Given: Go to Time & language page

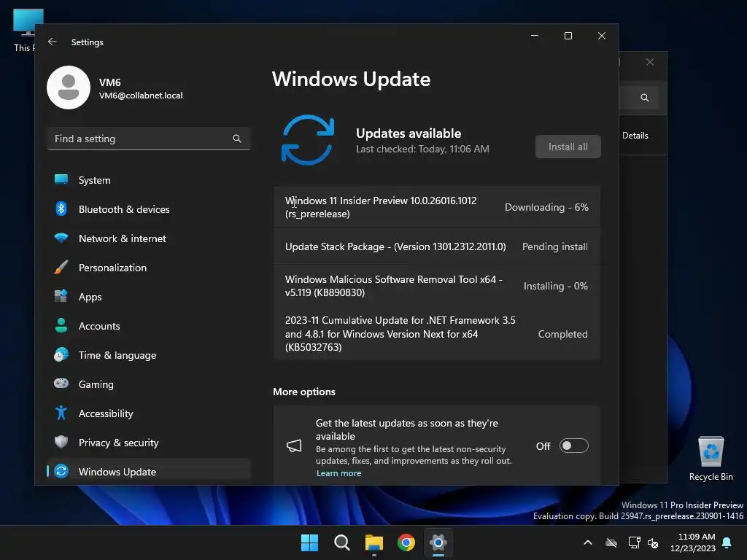Looking at the screenshot, I should click(x=149, y=355).
